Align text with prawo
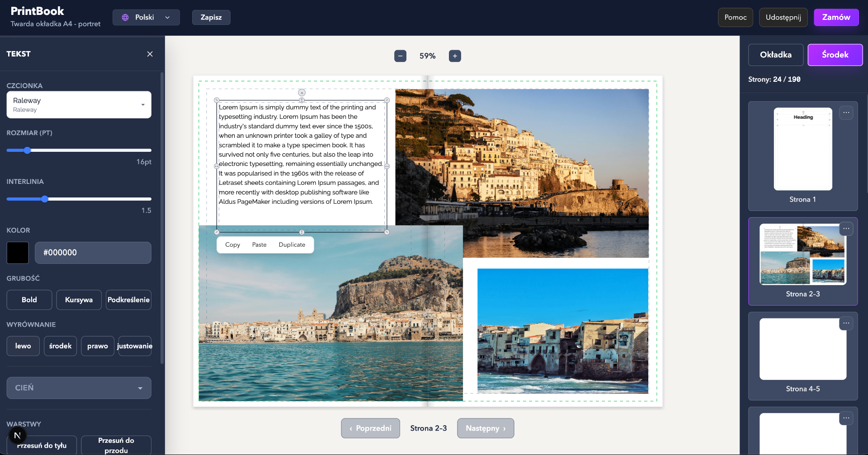 [x=98, y=346]
